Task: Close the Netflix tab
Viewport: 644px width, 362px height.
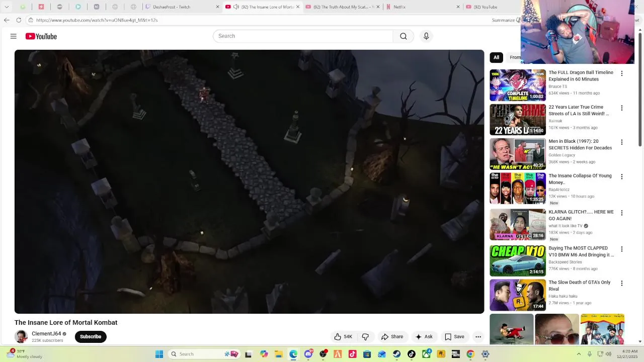Action: (x=458, y=7)
